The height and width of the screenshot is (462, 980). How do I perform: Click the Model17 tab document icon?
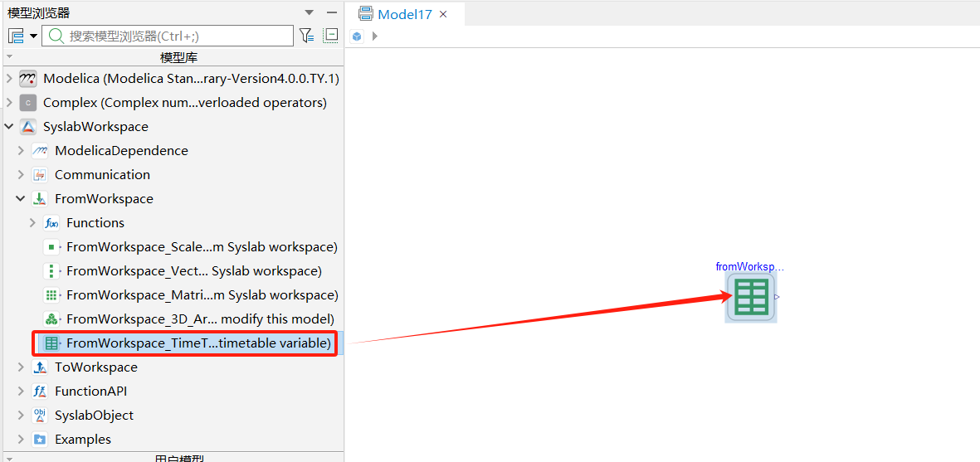[x=366, y=14]
